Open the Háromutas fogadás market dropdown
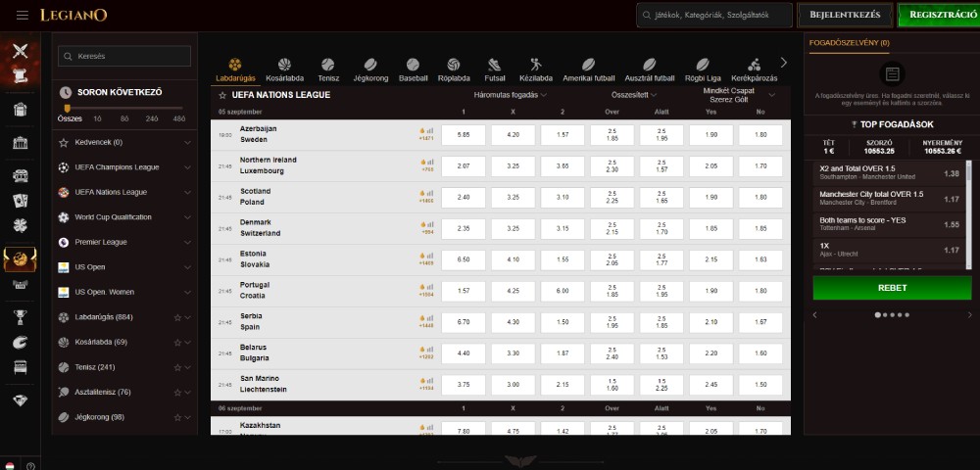980x470 pixels. pyautogui.click(x=510, y=95)
